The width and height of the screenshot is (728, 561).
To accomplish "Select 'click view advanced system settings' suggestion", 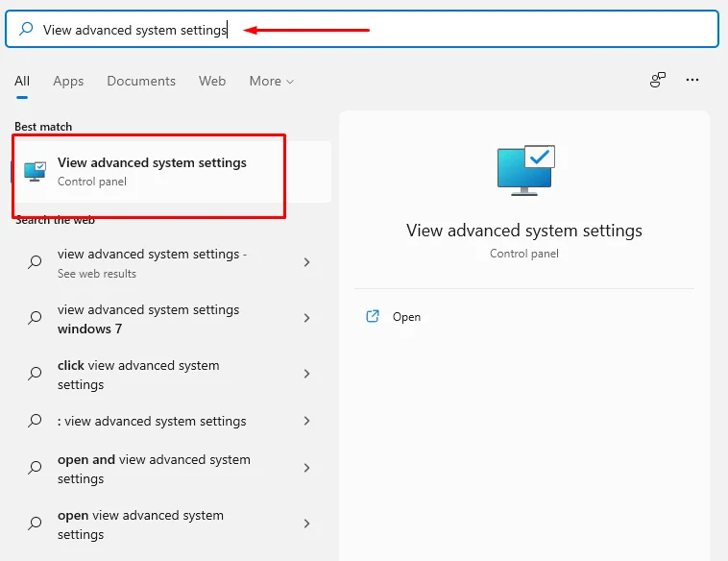I will coord(171,375).
